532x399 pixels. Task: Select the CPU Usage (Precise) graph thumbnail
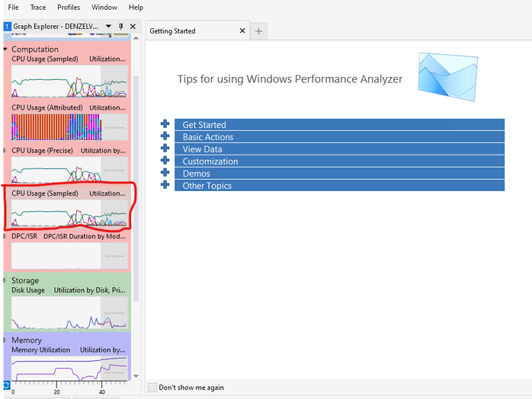point(69,169)
